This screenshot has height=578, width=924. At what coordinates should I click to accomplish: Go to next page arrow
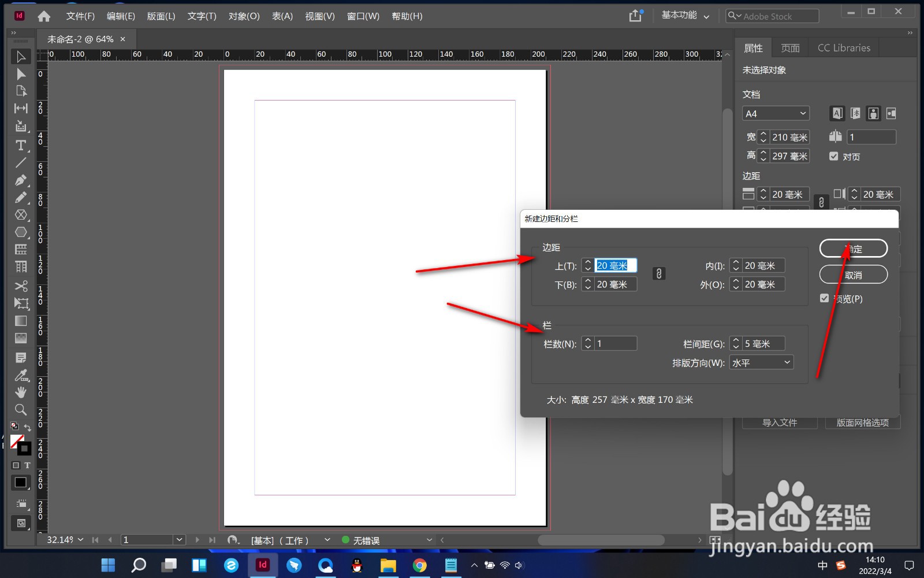click(x=197, y=539)
